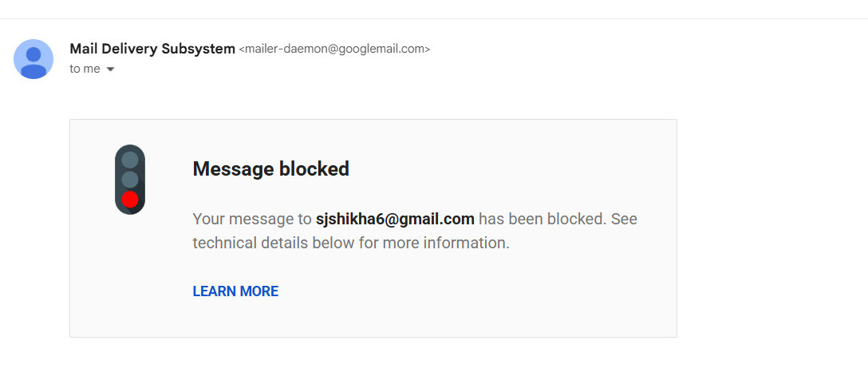Viewport: 868px width, 384px height.
Task: Click the sender's profile avatar icon
Action: [x=34, y=59]
